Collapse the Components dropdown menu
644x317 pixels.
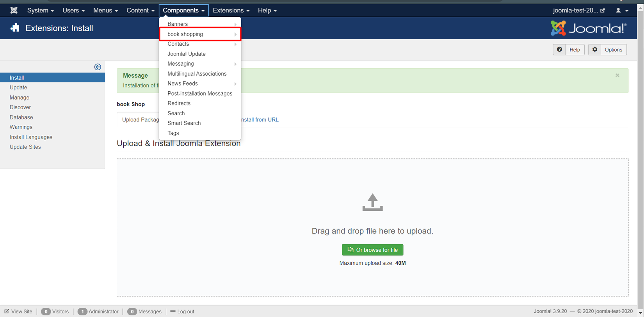184,11
